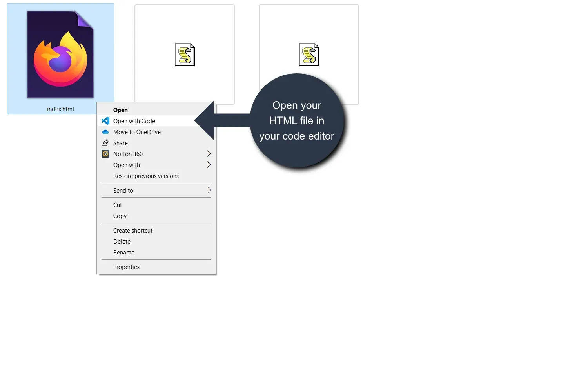The height and width of the screenshot is (369, 588).
Task: Choose Move to OneDrive
Action: [137, 132]
